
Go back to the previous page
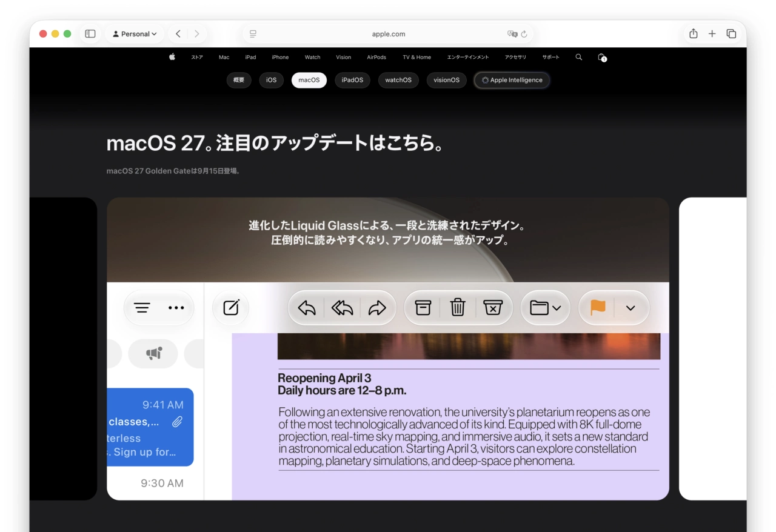pos(178,34)
